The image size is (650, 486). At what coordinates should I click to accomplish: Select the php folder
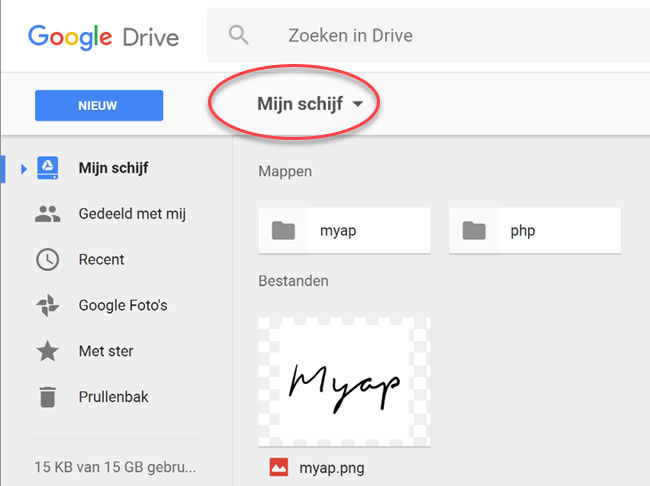[x=535, y=231]
